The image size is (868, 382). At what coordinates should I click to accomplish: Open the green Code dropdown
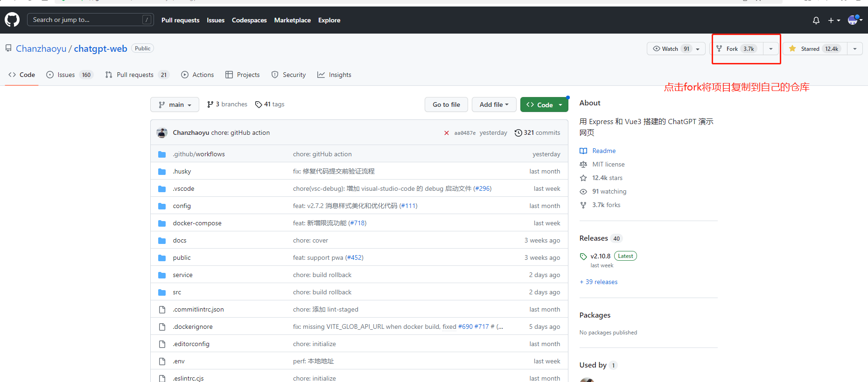544,105
